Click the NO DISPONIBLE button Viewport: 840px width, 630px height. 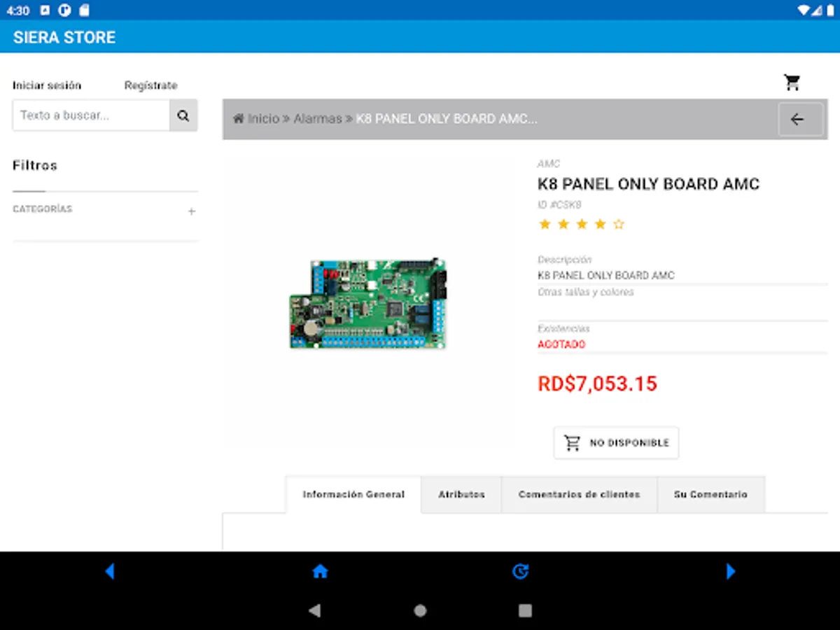pos(616,443)
